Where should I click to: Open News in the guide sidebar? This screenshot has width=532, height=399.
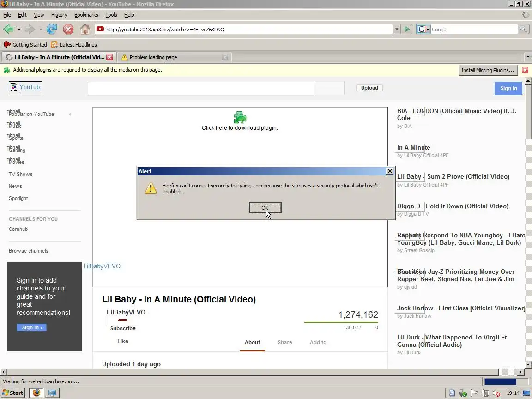(x=15, y=186)
